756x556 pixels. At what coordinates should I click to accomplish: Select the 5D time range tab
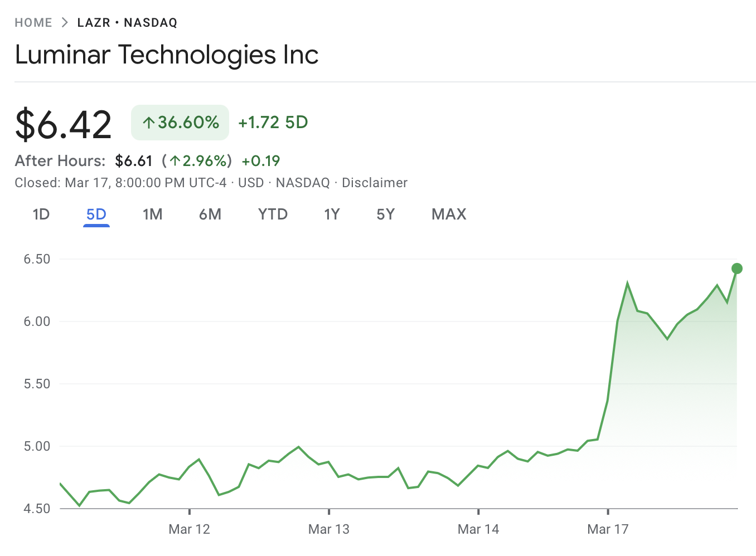pyautogui.click(x=96, y=214)
